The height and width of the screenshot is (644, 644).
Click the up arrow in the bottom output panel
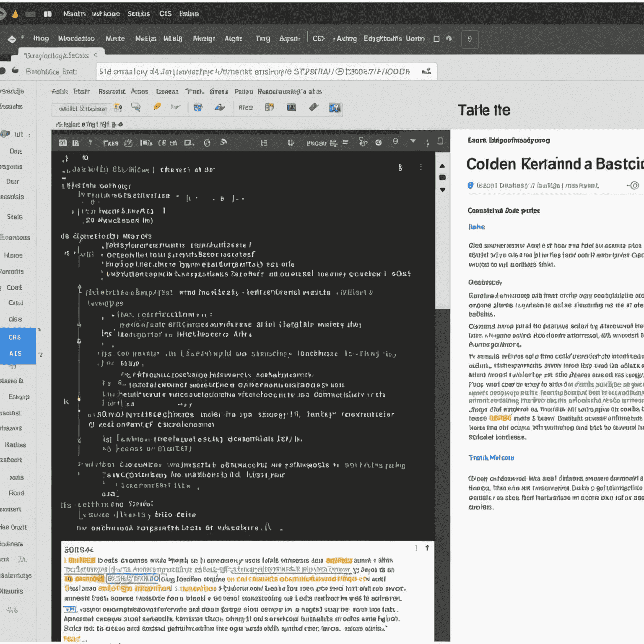(427, 548)
